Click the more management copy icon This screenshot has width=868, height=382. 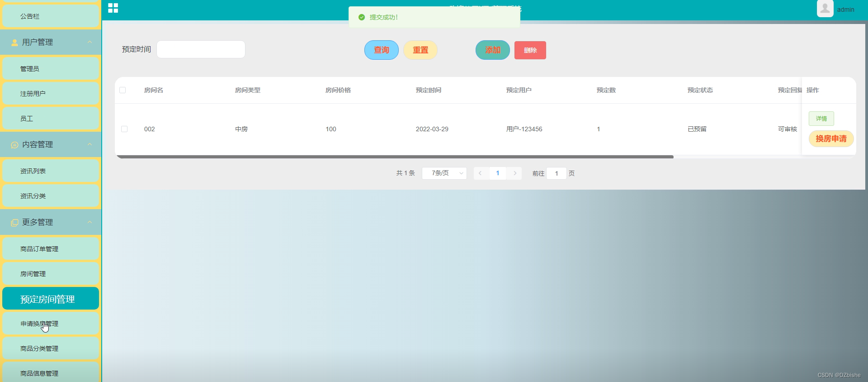[14, 223]
